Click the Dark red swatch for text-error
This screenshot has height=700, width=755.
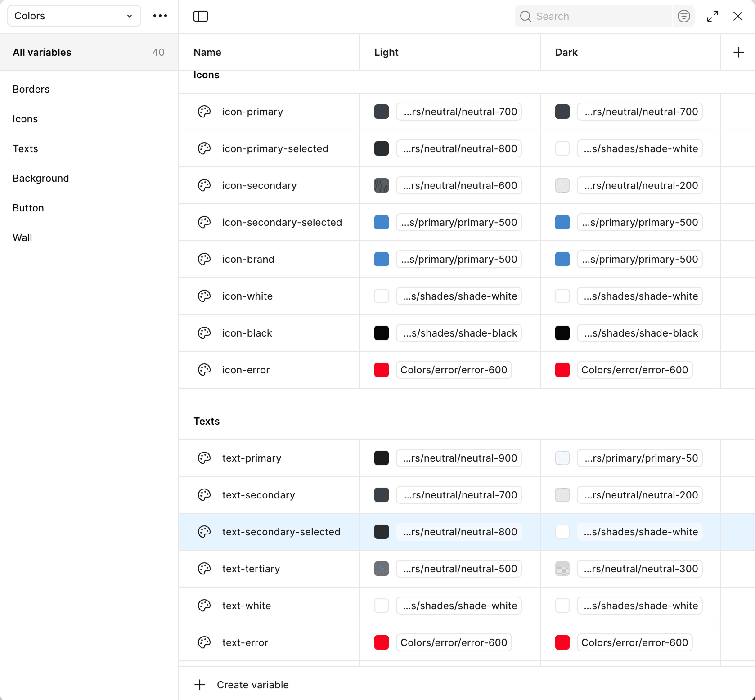coord(562,642)
